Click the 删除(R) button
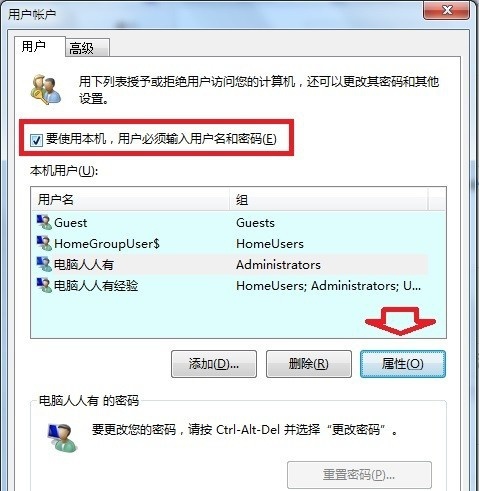 pyautogui.click(x=308, y=364)
